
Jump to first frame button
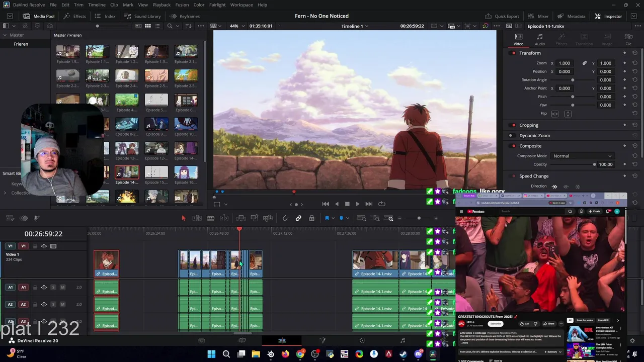coord(326,204)
